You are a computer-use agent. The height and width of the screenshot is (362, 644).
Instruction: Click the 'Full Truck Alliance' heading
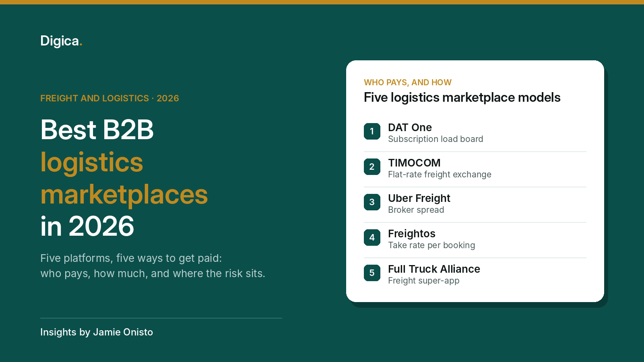[x=434, y=269]
